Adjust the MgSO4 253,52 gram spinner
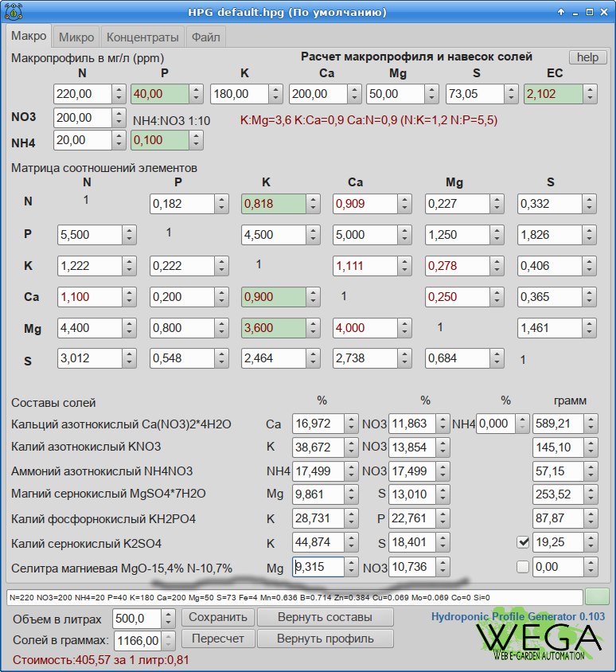Screen dimensions: 616x672 pos(591,494)
